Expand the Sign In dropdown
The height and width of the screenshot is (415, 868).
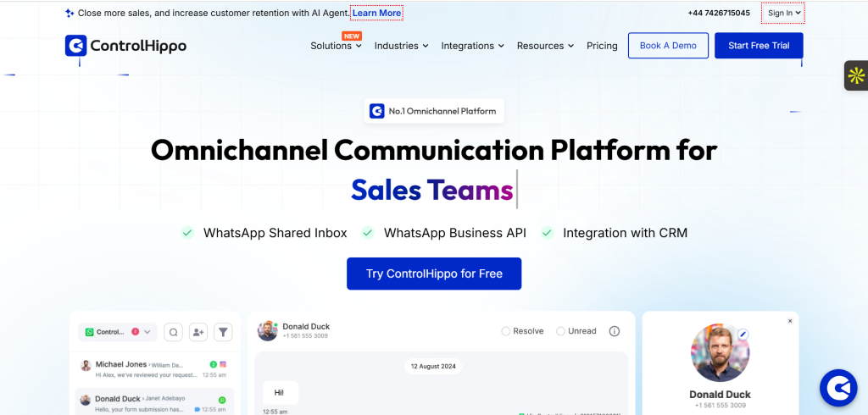(784, 13)
